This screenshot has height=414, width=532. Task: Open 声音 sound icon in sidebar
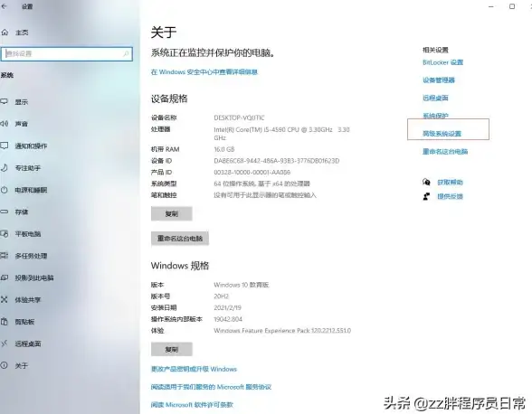pyautogui.click(x=4, y=124)
